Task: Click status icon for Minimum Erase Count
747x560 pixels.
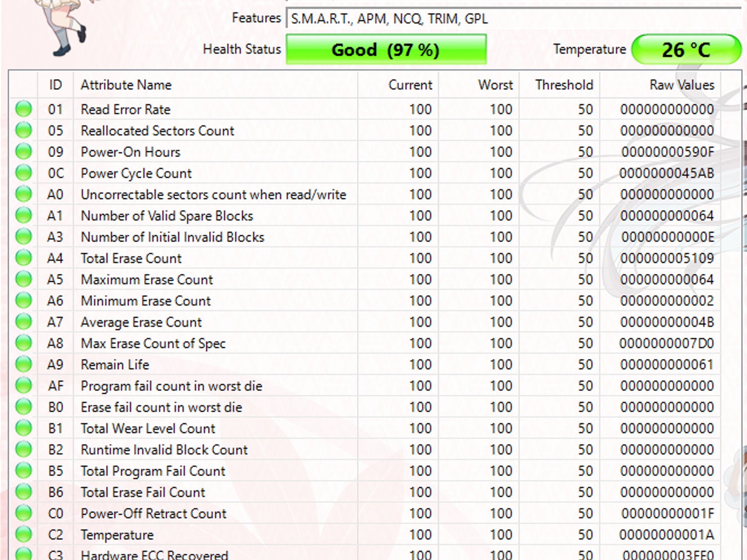Action: 24,300
